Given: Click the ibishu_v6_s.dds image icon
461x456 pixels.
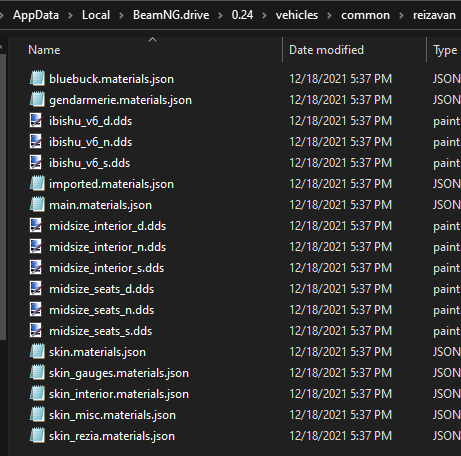Looking at the screenshot, I should click(x=36, y=162).
